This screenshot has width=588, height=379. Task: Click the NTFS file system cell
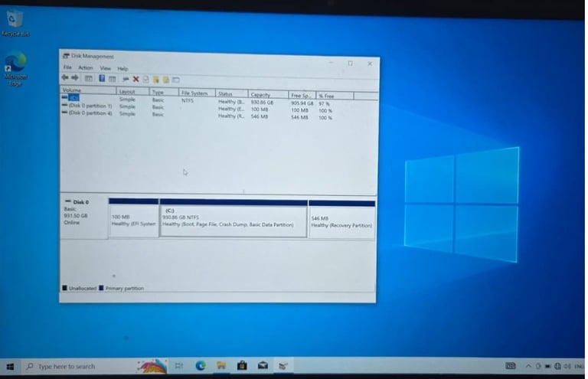point(188,100)
